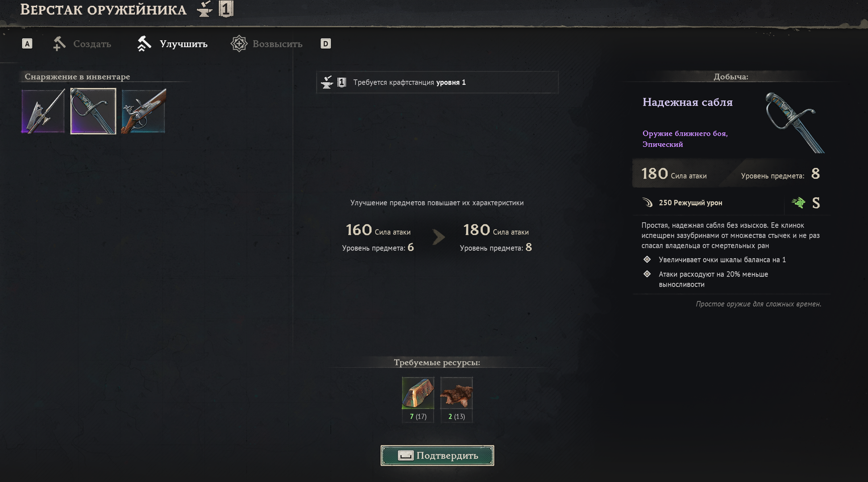Select the halberd weapon in inventory

click(43, 111)
